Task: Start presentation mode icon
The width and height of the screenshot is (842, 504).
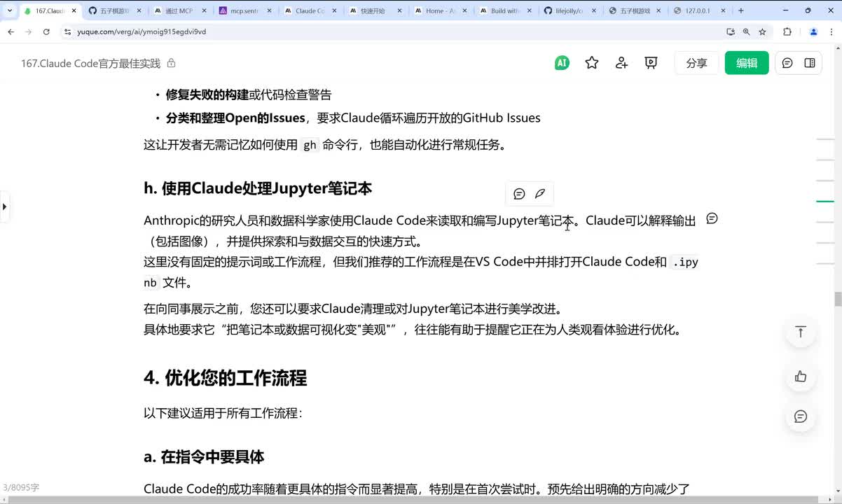Action: point(651,63)
